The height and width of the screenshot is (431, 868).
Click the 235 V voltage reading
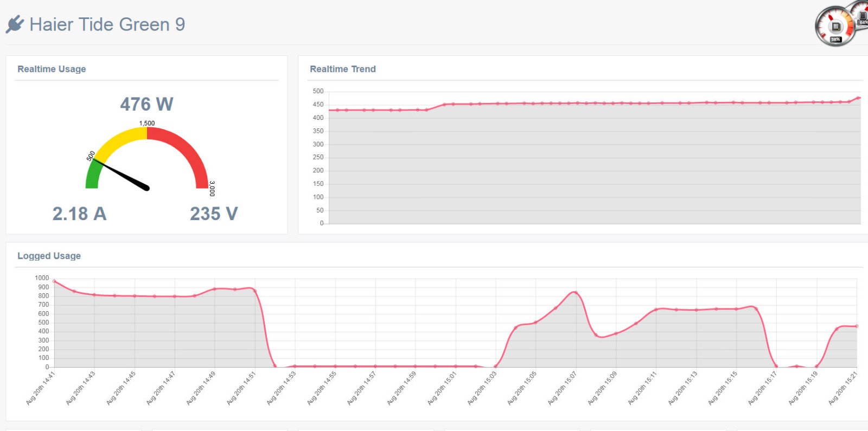click(x=214, y=214)
